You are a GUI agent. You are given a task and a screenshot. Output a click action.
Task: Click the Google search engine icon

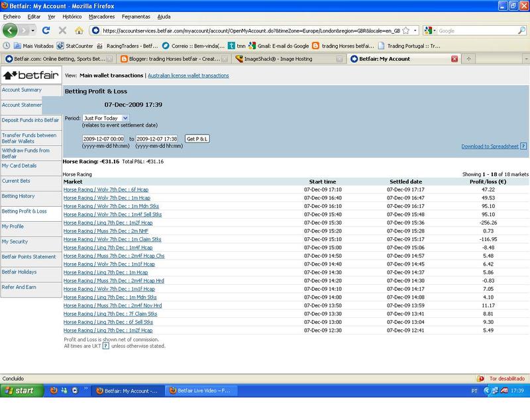428,30
